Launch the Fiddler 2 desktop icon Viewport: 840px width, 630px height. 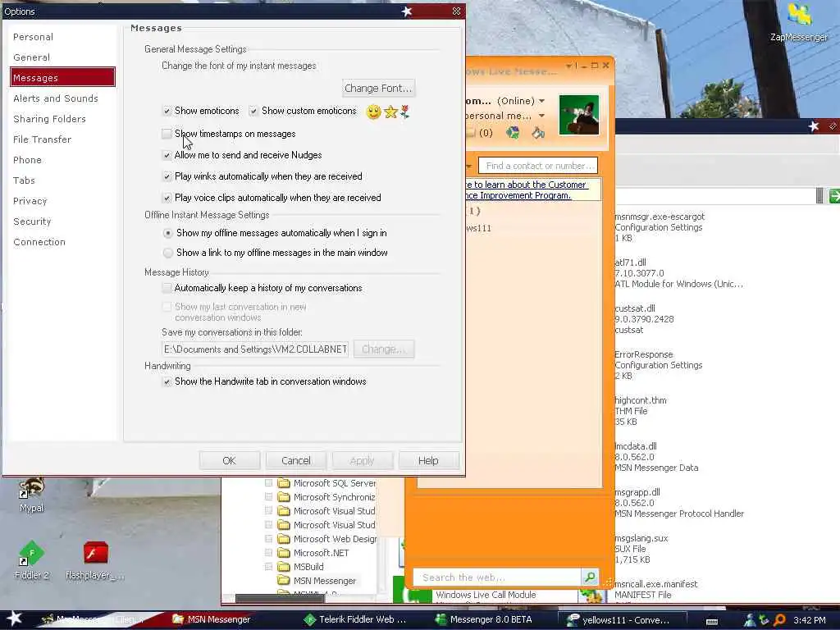point(31,559)
